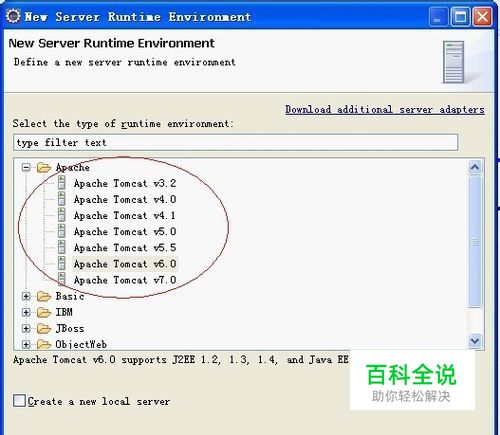Maximize the New Server Runtime Environment window
500x435 pixels.
pyautogui.click(x=460, y=16)
